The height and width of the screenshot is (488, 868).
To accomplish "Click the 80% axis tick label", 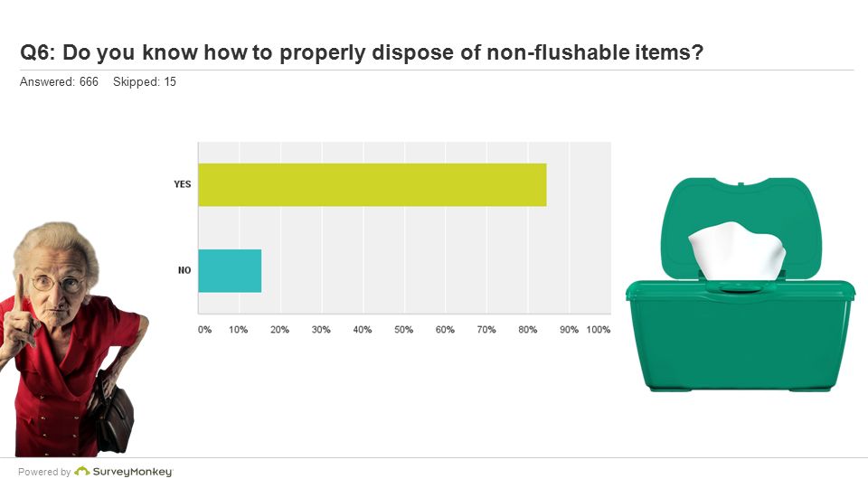I will click(527, 330).
